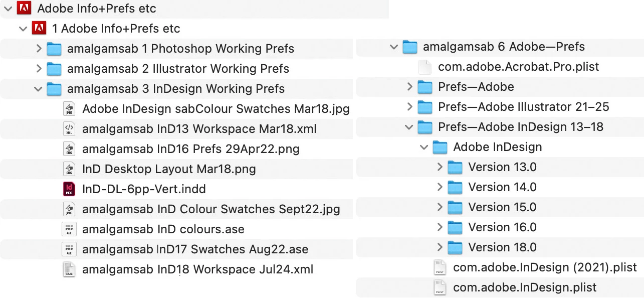Select file name amalgamsab InD13 Workspace Mar18.xml
The image size is (644, 298).
pos(199,129)
